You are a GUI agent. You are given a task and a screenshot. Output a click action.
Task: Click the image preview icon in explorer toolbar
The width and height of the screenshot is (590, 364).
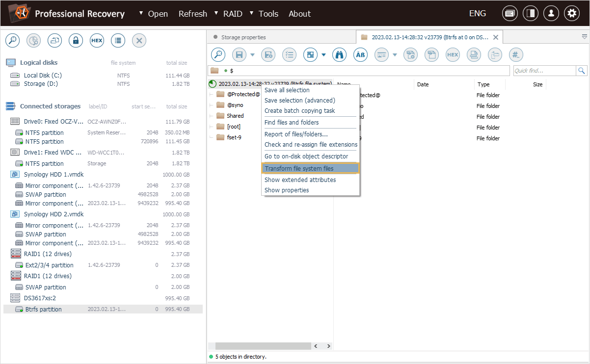[381, 55]
